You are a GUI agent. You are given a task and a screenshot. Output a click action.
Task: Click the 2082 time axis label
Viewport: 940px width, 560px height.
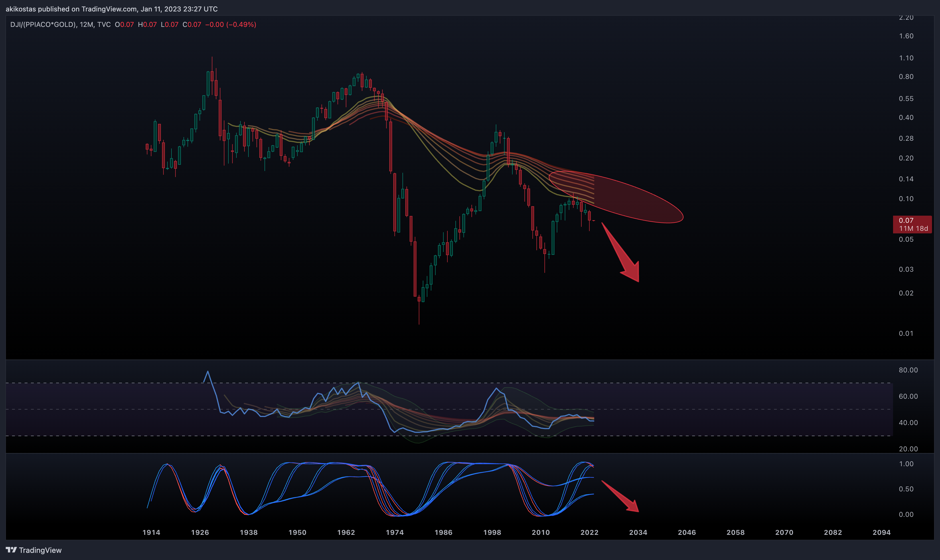833,533
